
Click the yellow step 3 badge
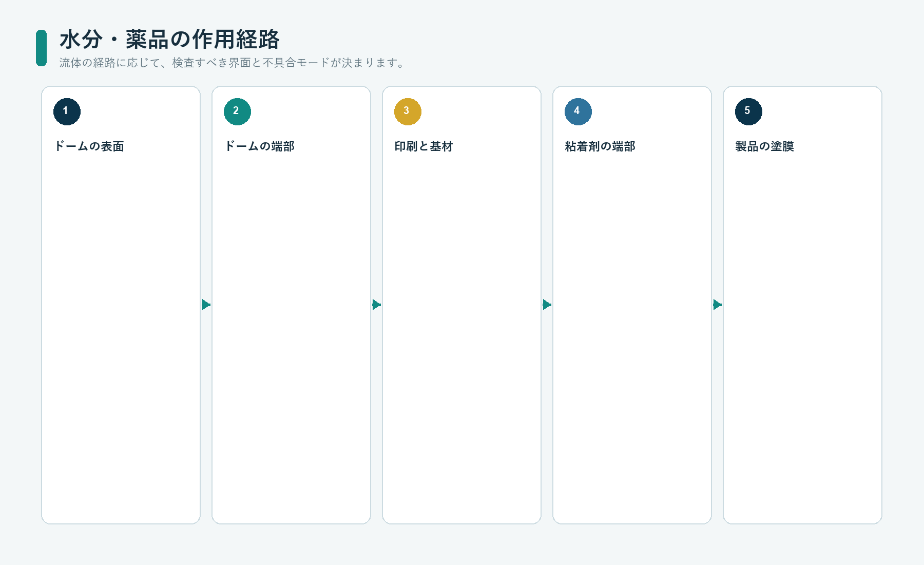pos(408,111)
